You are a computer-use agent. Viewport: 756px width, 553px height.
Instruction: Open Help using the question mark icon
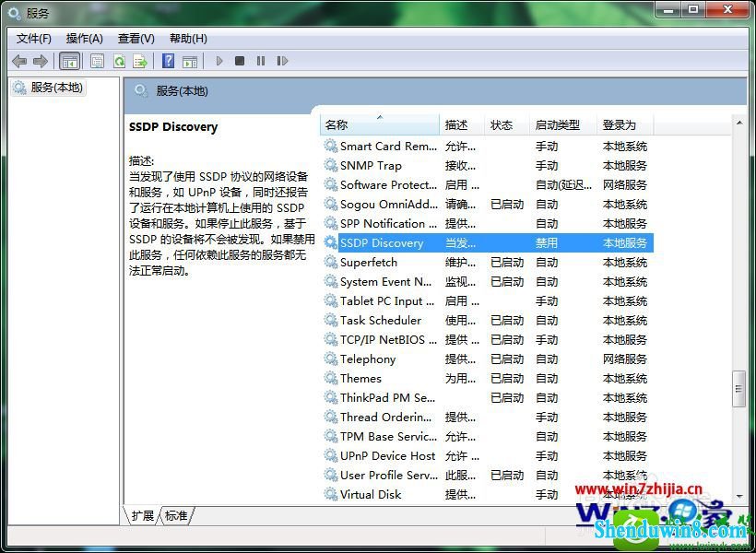tap(169, 61)
